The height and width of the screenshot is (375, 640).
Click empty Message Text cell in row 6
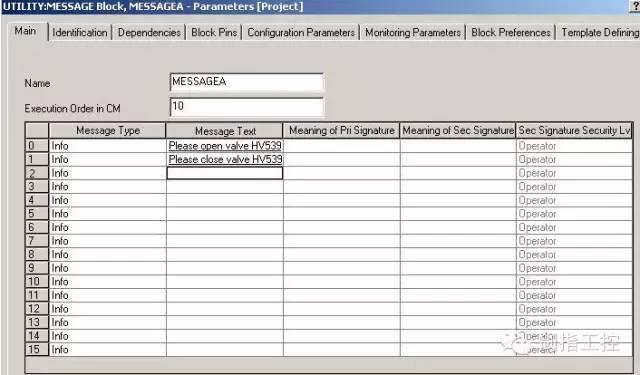(225, 227)
